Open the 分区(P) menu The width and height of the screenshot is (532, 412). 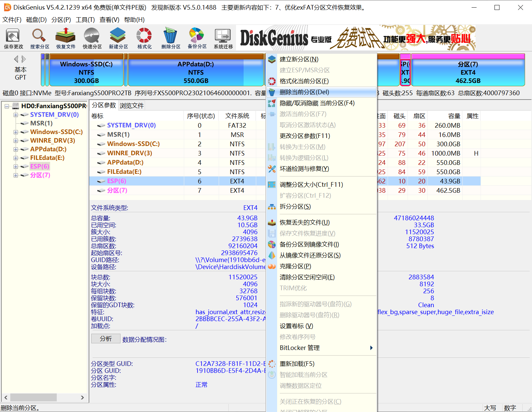[61, 20]
